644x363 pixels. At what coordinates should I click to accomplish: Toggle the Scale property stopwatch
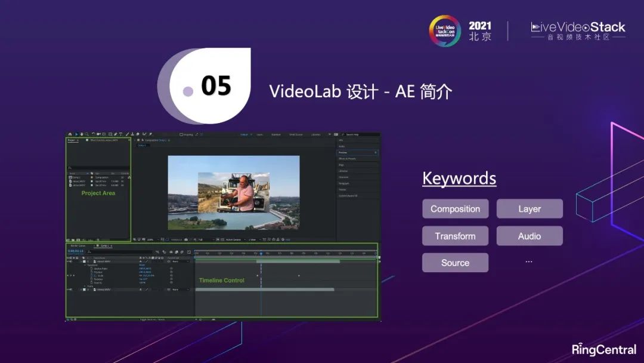pos(92,275)
